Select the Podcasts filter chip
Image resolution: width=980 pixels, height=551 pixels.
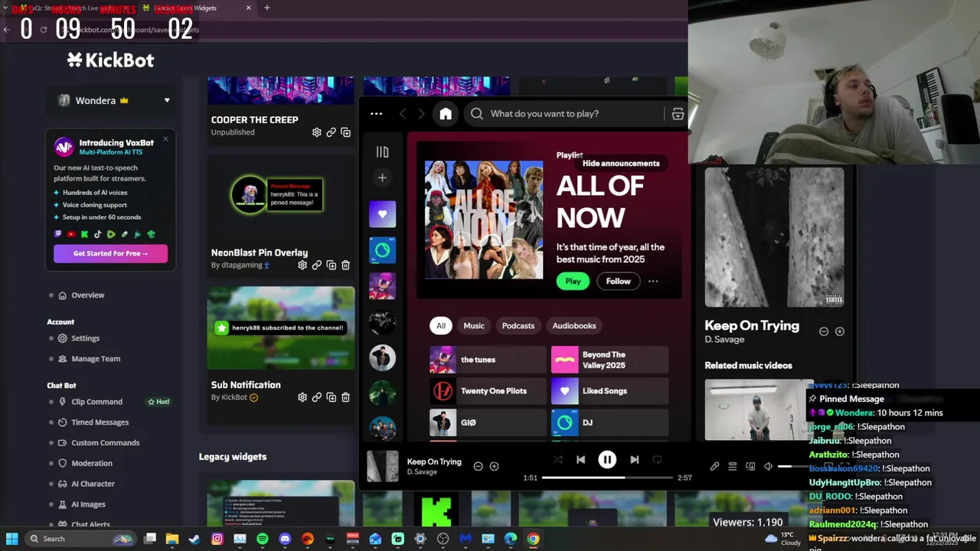(x=518, y=326)
